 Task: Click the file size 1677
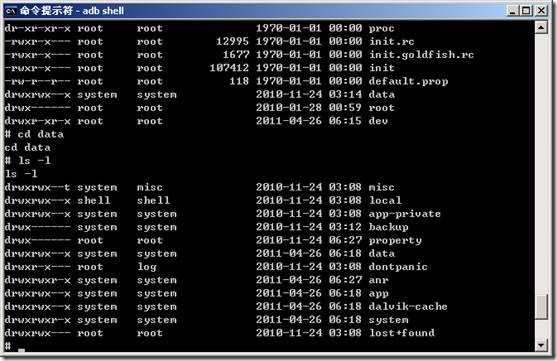click(236, 55)
